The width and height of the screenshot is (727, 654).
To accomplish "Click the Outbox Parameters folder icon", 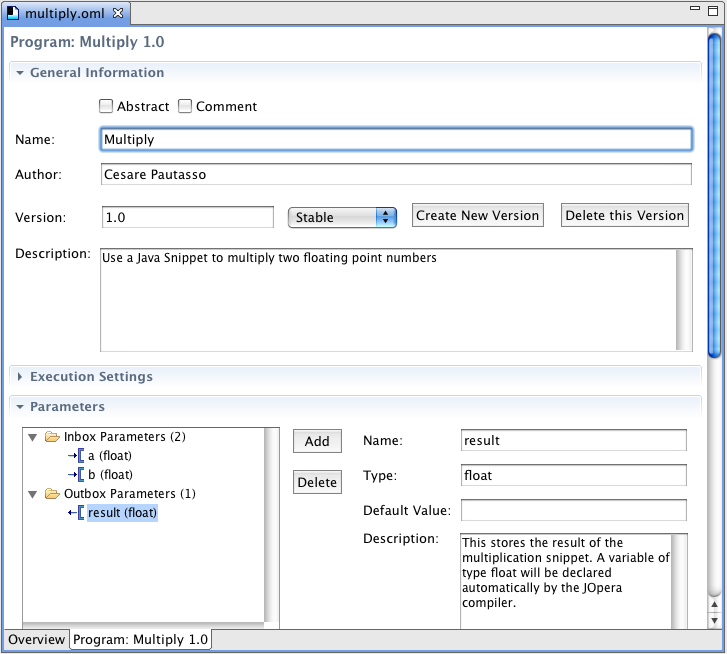I will [x=52, y=494].
